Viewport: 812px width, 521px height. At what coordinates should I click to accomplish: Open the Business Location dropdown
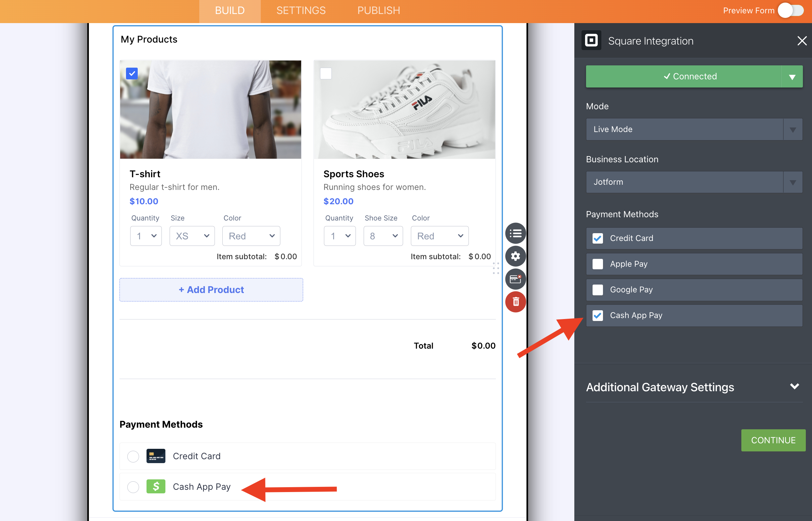[x=694, y=182]
